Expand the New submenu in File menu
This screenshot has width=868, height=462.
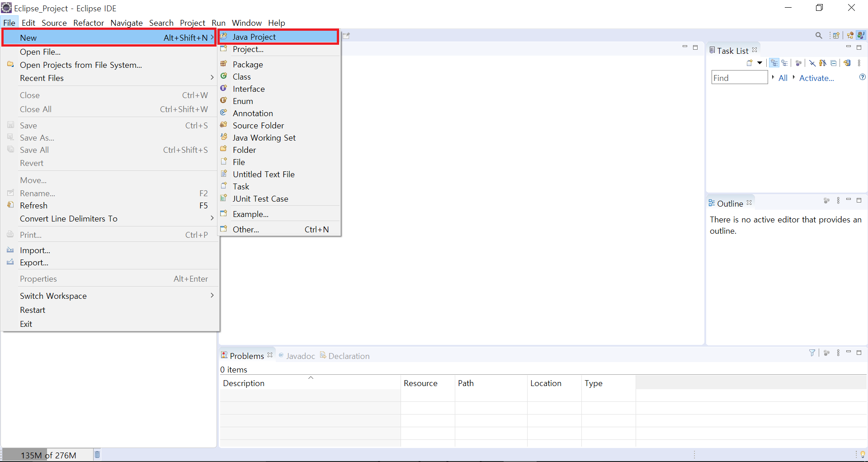(x=108, y=38)
